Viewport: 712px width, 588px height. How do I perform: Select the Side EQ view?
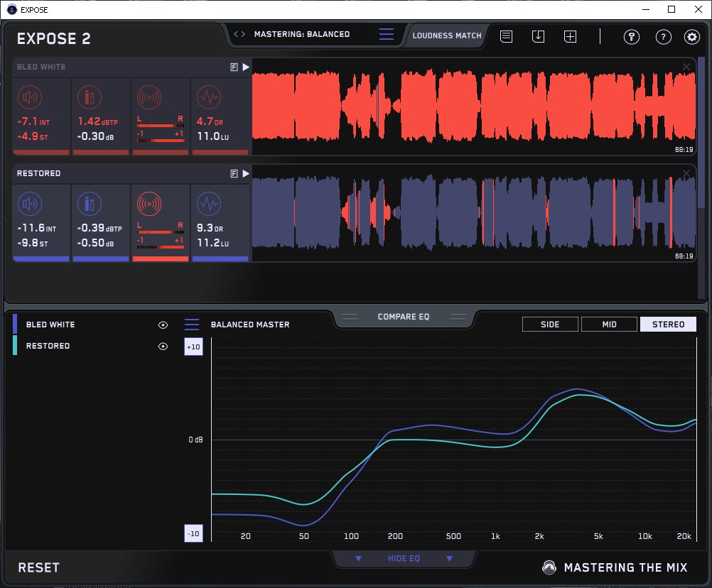click(550, 325)
